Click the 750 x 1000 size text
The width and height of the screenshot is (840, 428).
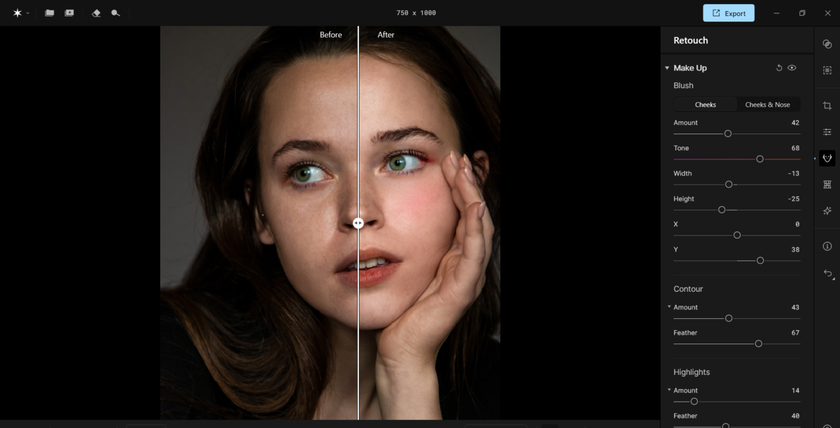416,13
